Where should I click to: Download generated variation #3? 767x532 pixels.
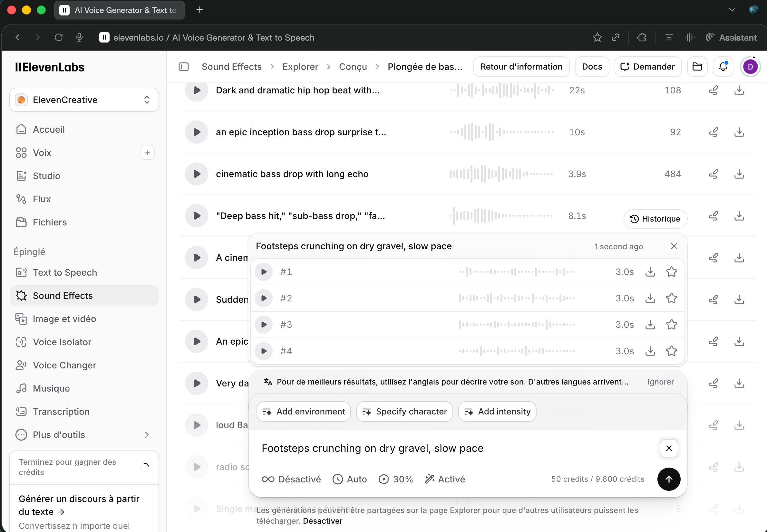click(x=650, y=324)
